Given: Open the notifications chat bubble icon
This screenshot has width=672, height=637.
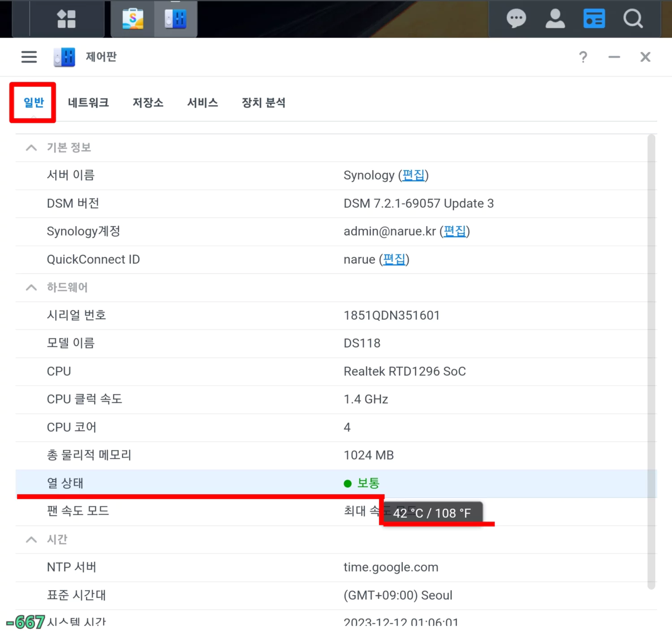Looking at the screenshot, I should pos(516,19).
